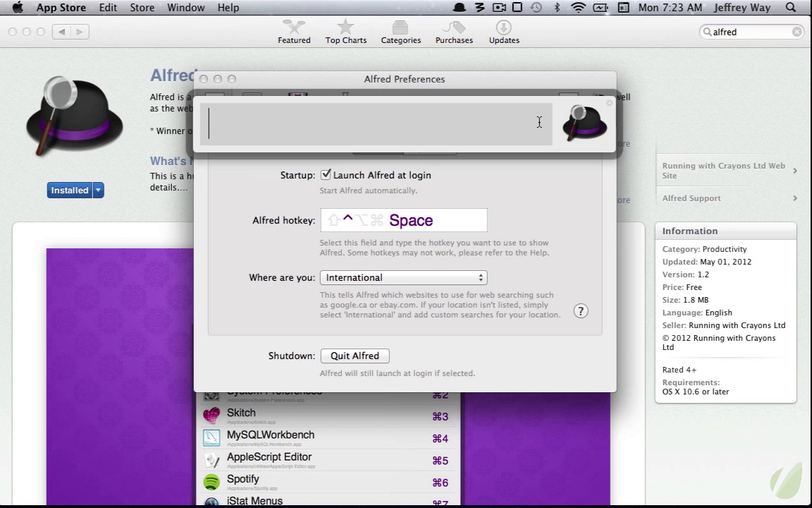Click the MySQLWorkbench icon in screenshot list
This screenshot has width=812, height=508.
tap(211, 438)
